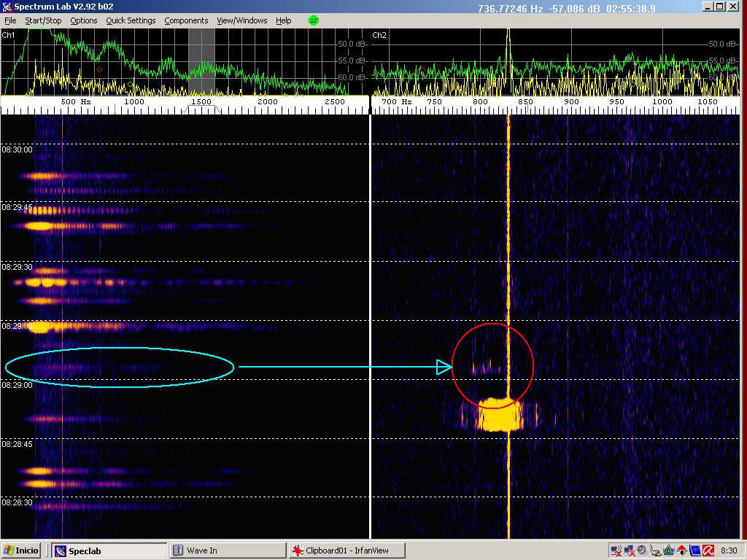Click the red circle marker in Ch2 graph

[x=422, y=70]
